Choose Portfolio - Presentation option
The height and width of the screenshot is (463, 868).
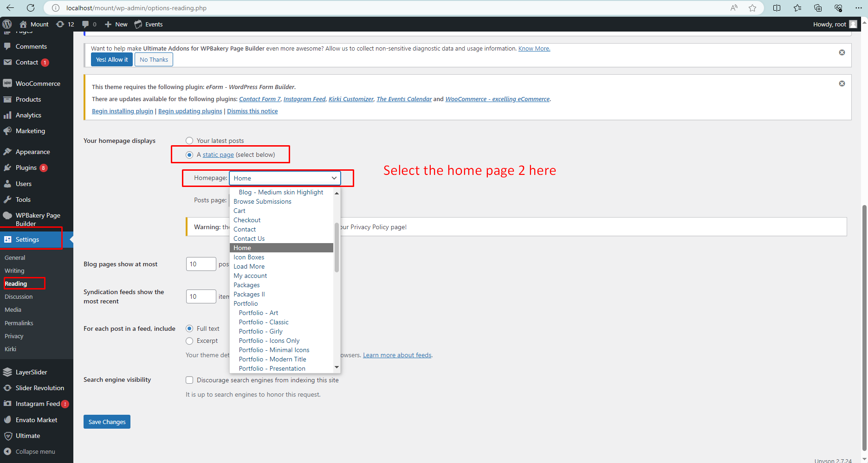click(x=281, y=368)
